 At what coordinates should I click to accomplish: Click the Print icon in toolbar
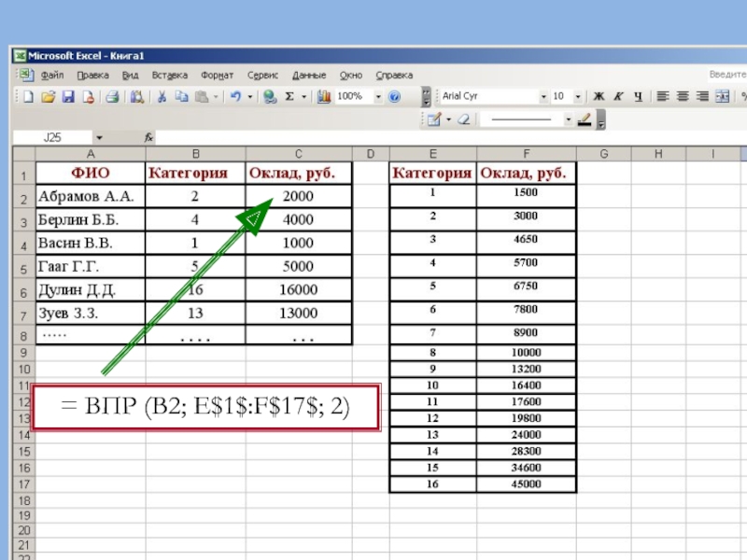point(111,96)
